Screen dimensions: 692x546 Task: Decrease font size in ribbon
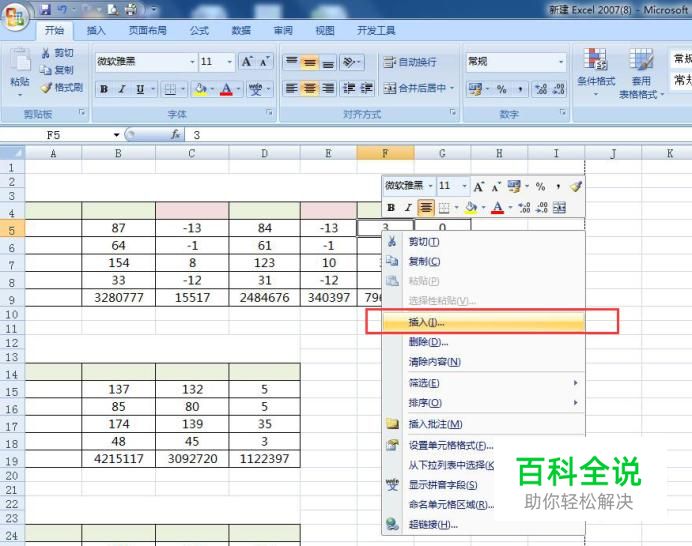click(264, 62)
